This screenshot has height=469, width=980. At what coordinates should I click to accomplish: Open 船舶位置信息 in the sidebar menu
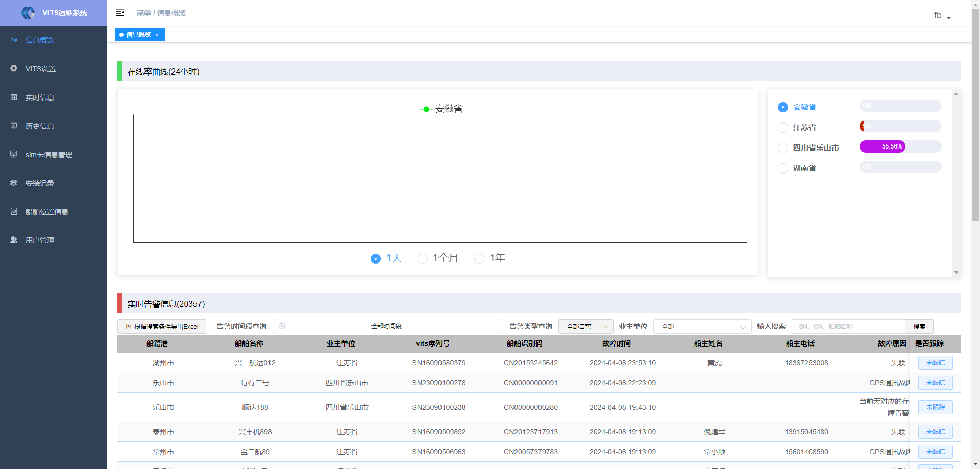pos(54,211)
